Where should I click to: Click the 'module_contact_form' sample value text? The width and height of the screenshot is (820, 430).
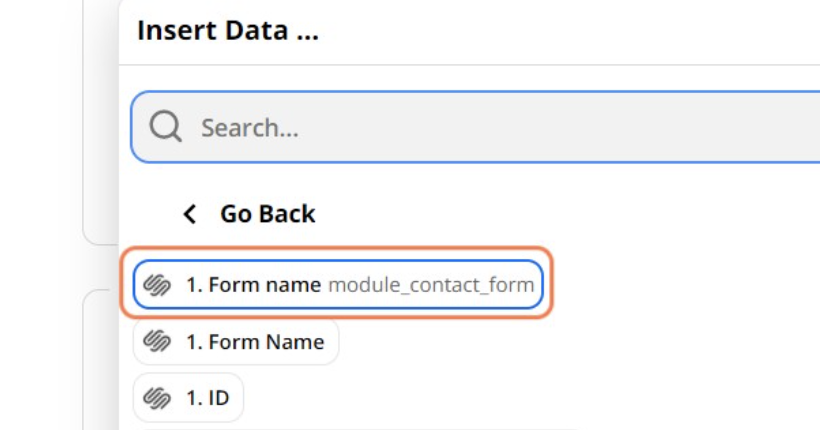pos(431,285)
